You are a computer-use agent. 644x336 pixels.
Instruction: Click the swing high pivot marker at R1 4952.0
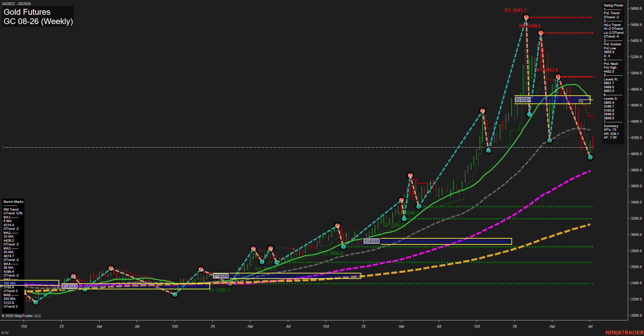[x=558, y=77]
